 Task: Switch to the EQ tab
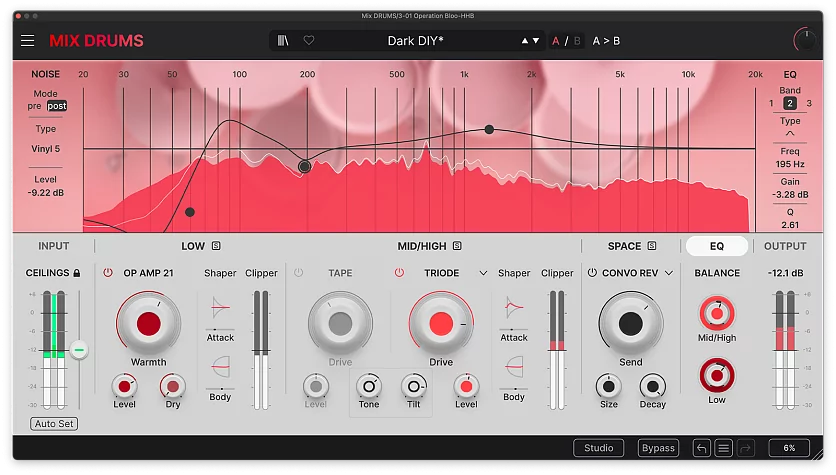(717, 246)
